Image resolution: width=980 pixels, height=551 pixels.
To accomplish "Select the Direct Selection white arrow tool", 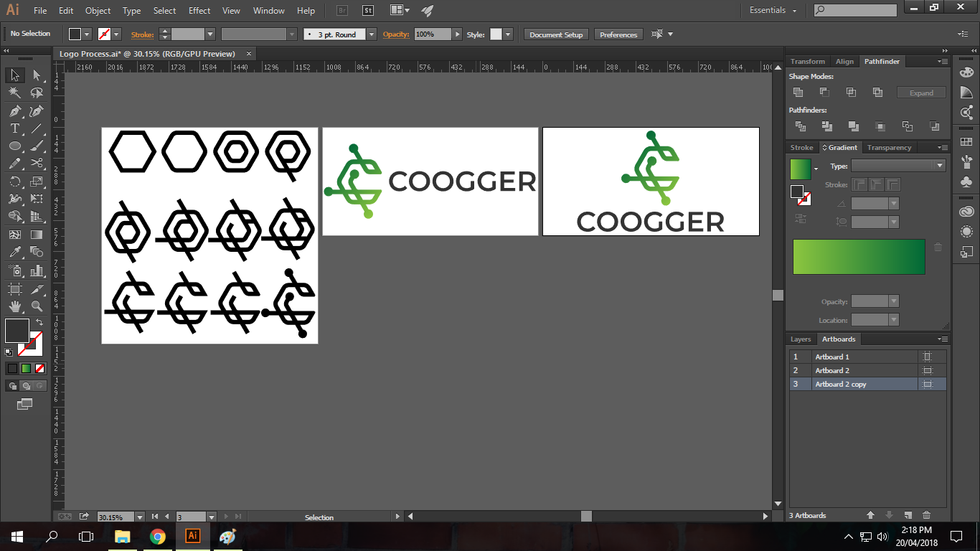I will coord(37,75).
